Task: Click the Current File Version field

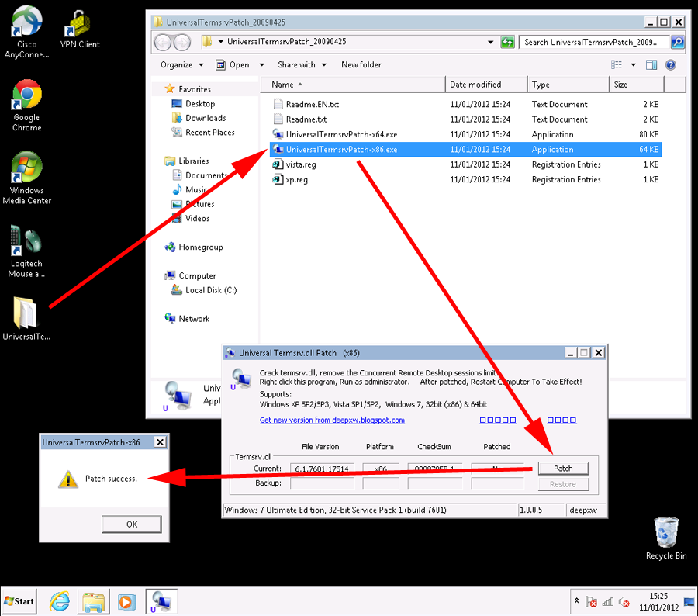Action: click(x=323, y=469)
